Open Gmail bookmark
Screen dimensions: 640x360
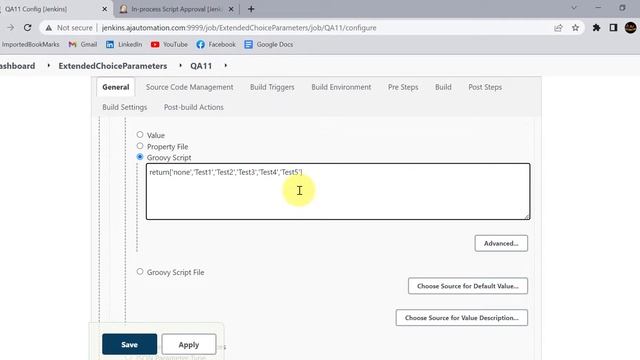(83, 44)
